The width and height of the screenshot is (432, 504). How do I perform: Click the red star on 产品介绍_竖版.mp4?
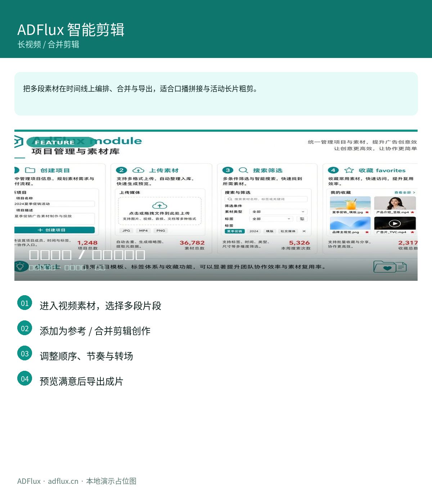coord(413,212)
